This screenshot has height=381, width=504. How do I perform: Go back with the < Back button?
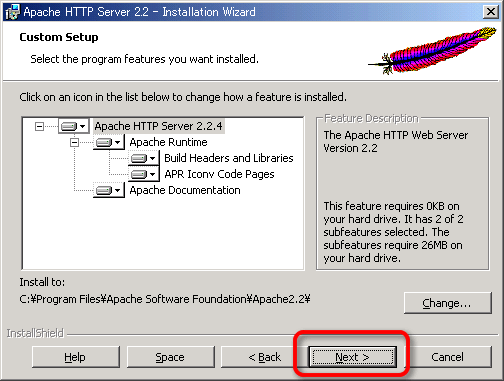point(265,357)
